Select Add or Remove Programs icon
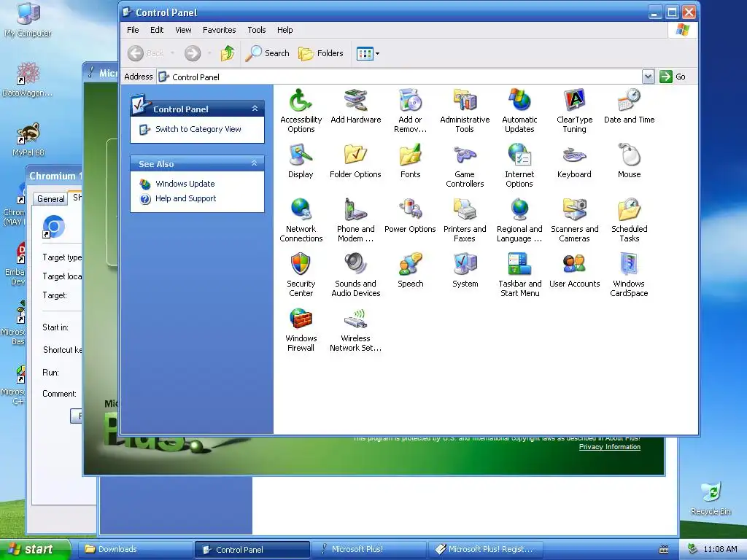This screenshot has height=560, width=747. tap(410, 111)
